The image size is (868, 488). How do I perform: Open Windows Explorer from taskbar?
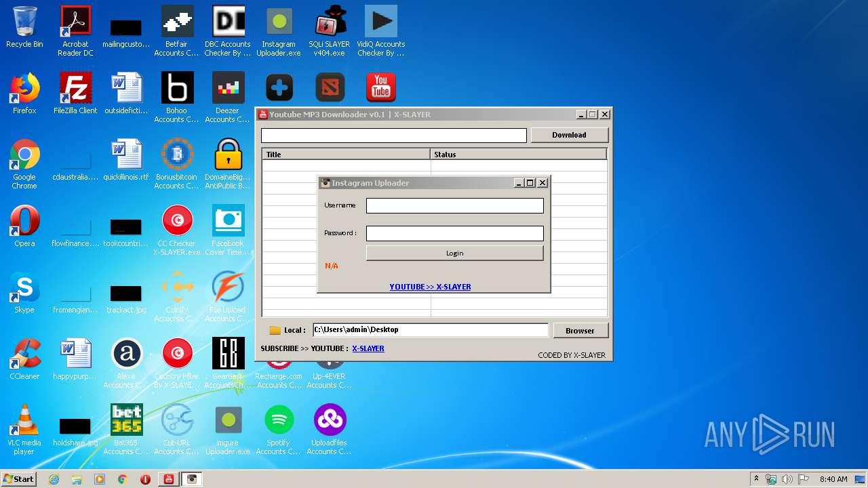pos(77,479)
